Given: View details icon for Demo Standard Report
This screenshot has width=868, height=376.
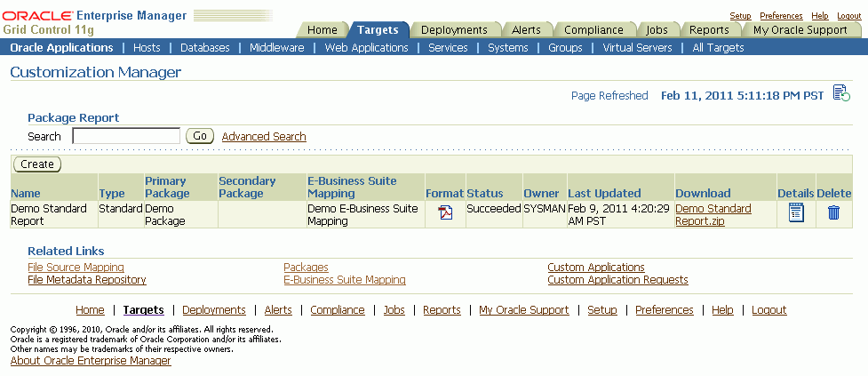Looking at the screenshot, I should [796, 212].
